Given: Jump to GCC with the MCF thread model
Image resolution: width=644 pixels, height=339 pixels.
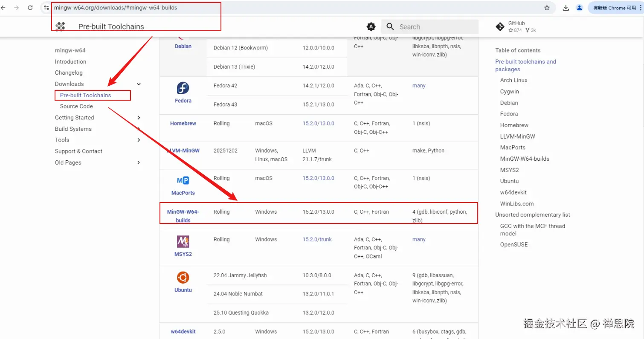Looking at the screenshot, I should click(532, 229).
